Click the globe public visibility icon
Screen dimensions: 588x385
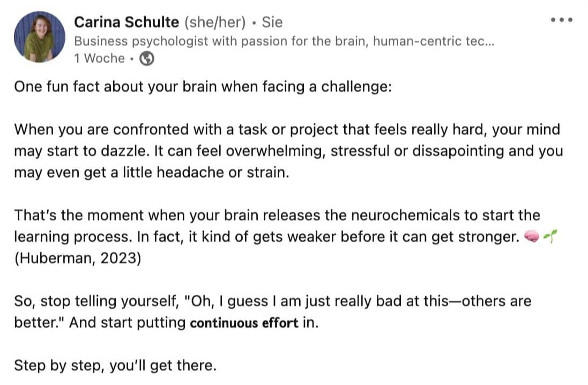tap(147, 58)
